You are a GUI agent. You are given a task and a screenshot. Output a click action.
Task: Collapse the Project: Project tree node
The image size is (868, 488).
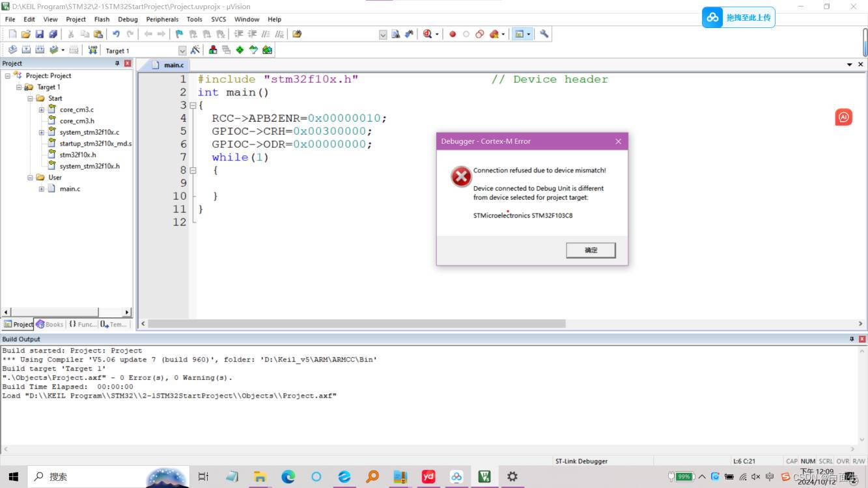[8, 75]
